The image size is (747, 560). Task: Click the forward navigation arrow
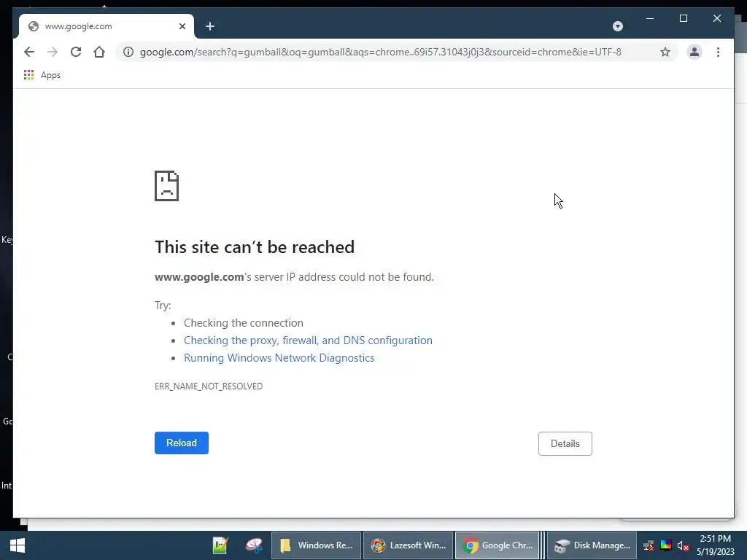[53, 52]
